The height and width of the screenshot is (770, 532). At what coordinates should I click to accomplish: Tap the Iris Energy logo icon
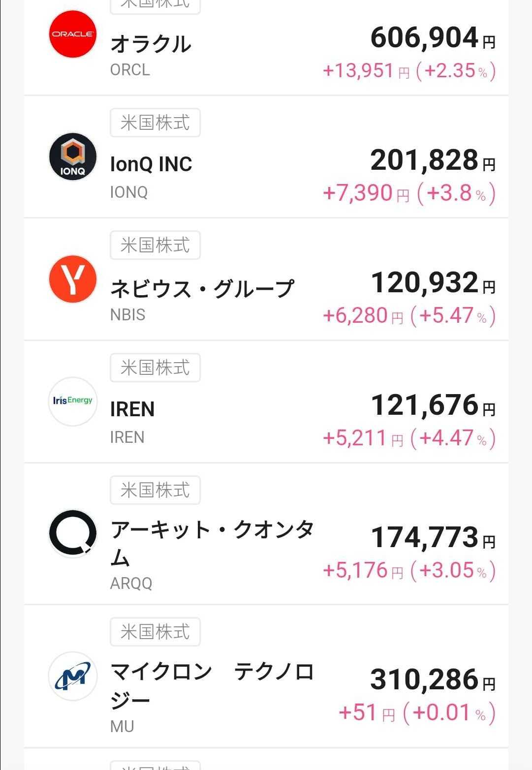point(73,401)
